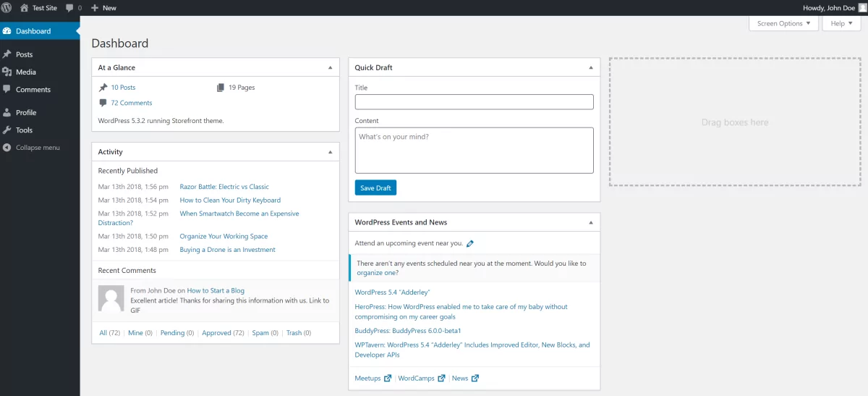Open the Test Site home link
Viewport: 868px width, 396px height.
[38, 7]
